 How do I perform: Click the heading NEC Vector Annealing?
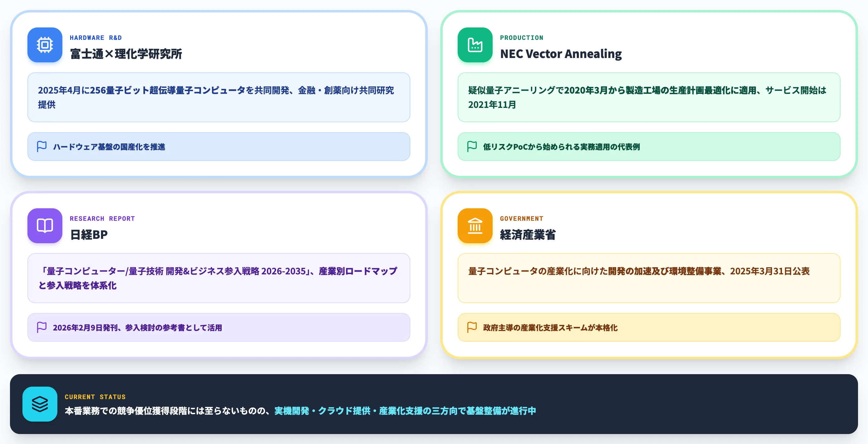click(x=561, y=54)
